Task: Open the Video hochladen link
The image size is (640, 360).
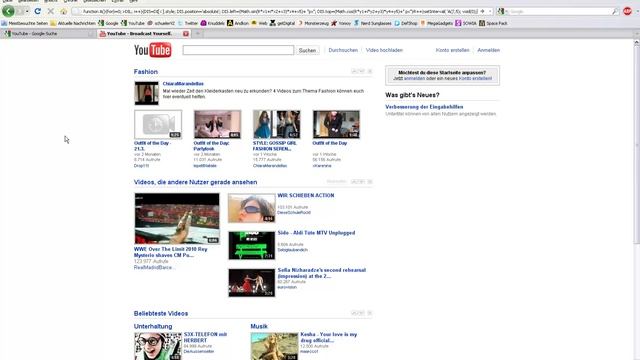Action: pyautogui.click(x=384, y=50)
